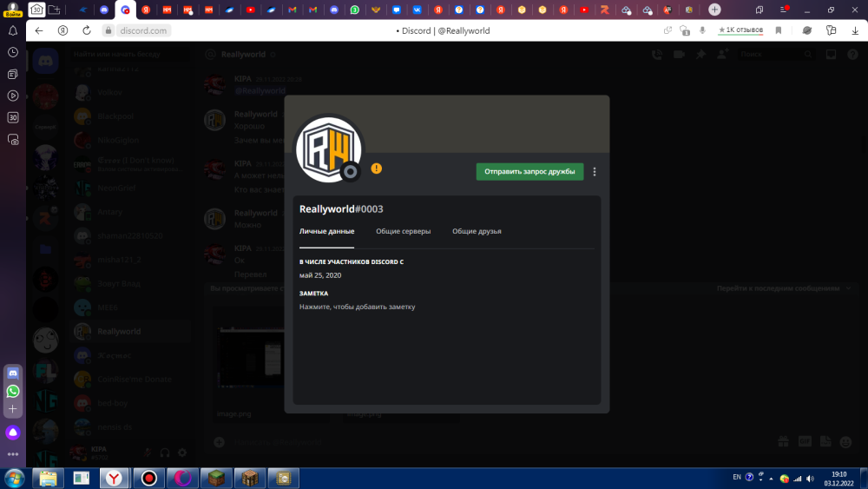
Task: Open Yandex Browser taskbar icon
Action: [115, 478]
